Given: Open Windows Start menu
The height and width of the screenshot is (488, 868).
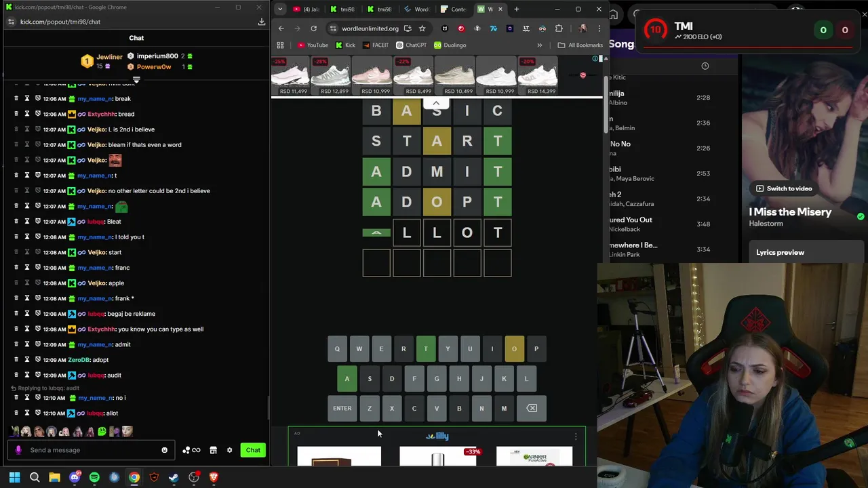Looking at the screenshot, I should coord(14,477).
